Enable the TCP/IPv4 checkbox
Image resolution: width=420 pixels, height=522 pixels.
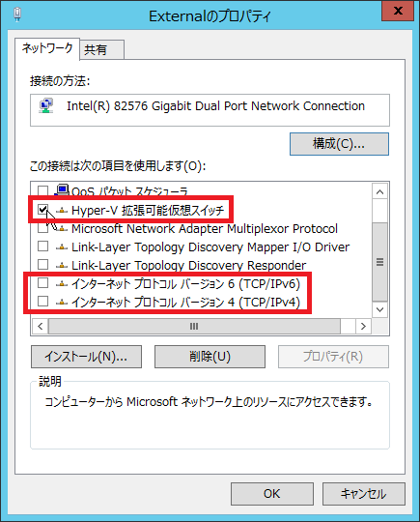point(42,302)
